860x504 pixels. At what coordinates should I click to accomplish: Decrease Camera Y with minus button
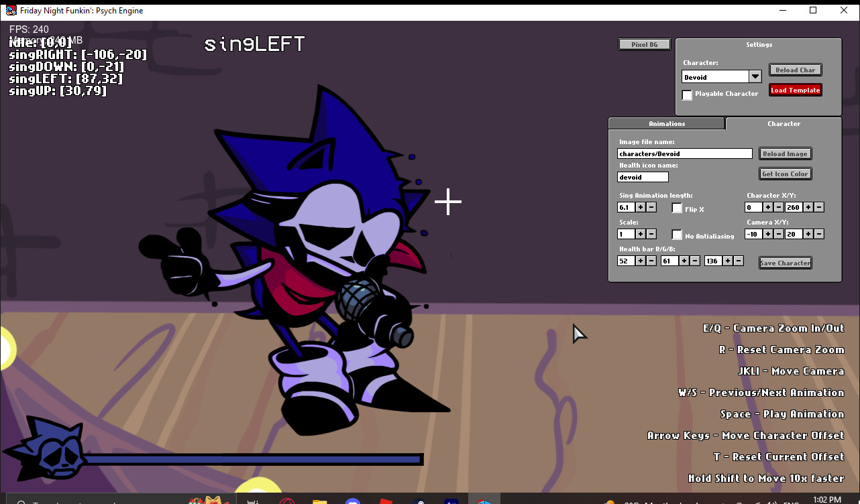pos(819,234)
